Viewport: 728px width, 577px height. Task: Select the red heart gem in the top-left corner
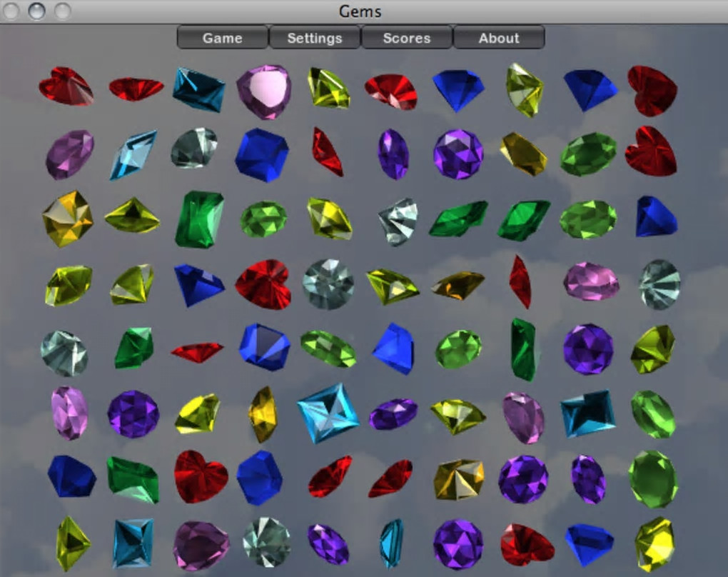[x=66, y=86]
